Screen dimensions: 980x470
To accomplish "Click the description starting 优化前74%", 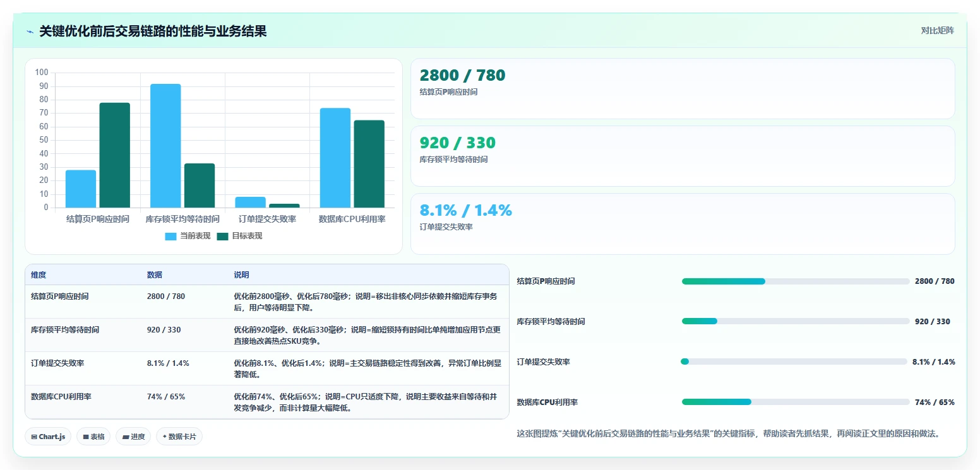I will click(366, 402).
